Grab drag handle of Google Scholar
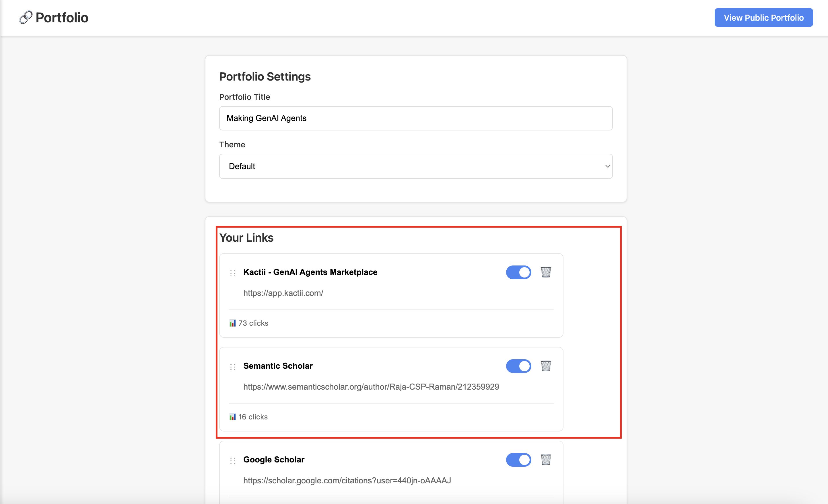Viewport: 828px width, 504px height. point(233,460)
